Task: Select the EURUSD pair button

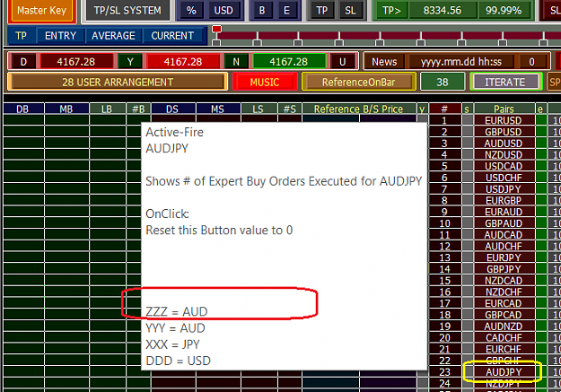Action: tap(504, 120)
